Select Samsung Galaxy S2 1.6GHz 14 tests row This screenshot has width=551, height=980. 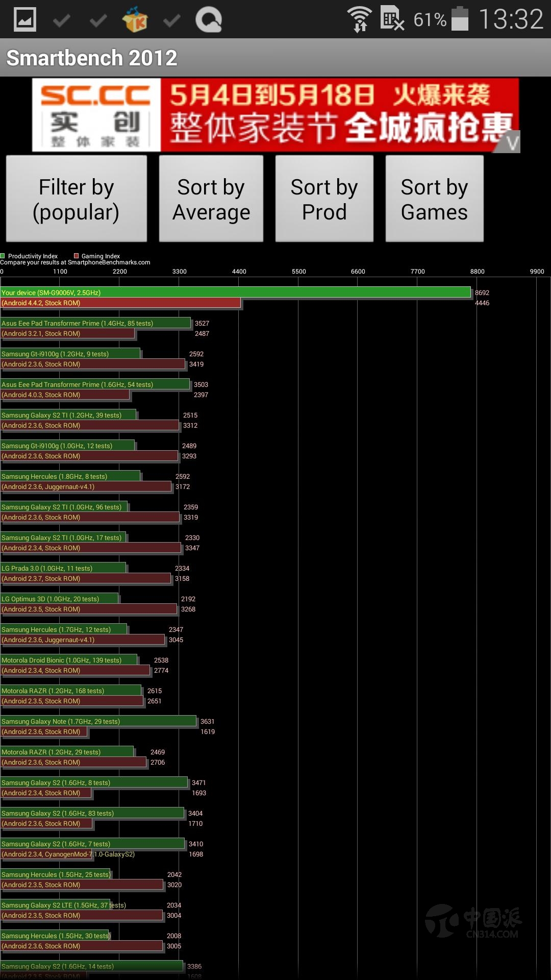[92, 966]
